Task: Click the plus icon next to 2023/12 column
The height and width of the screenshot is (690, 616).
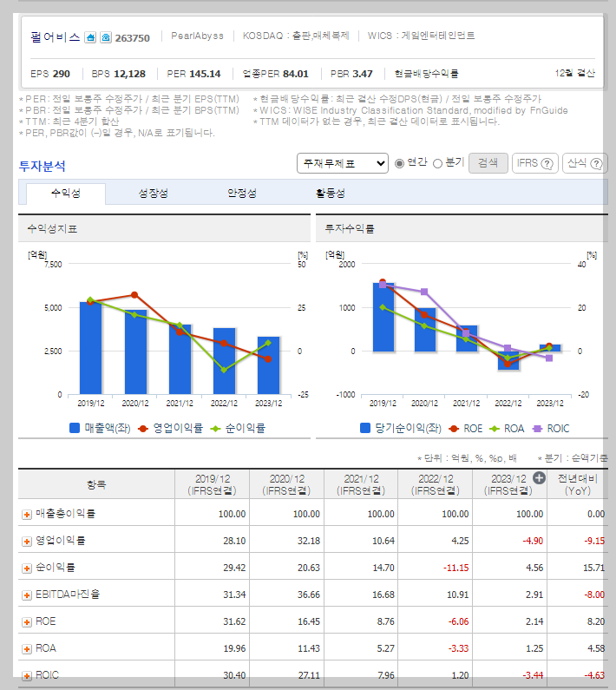Action: pos(539,478)
